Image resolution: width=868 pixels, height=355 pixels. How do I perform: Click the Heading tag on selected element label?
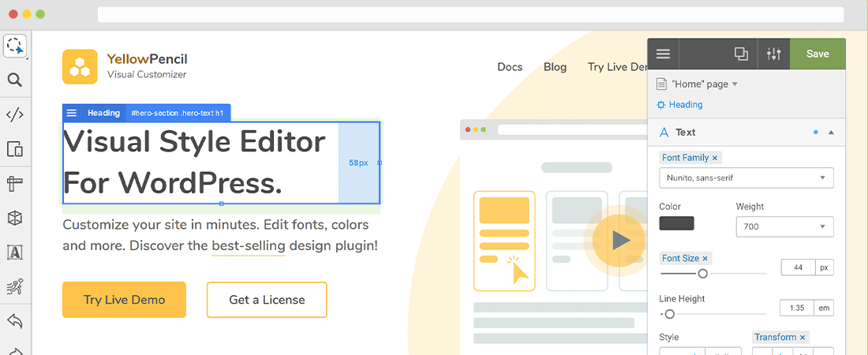(103, 113)
